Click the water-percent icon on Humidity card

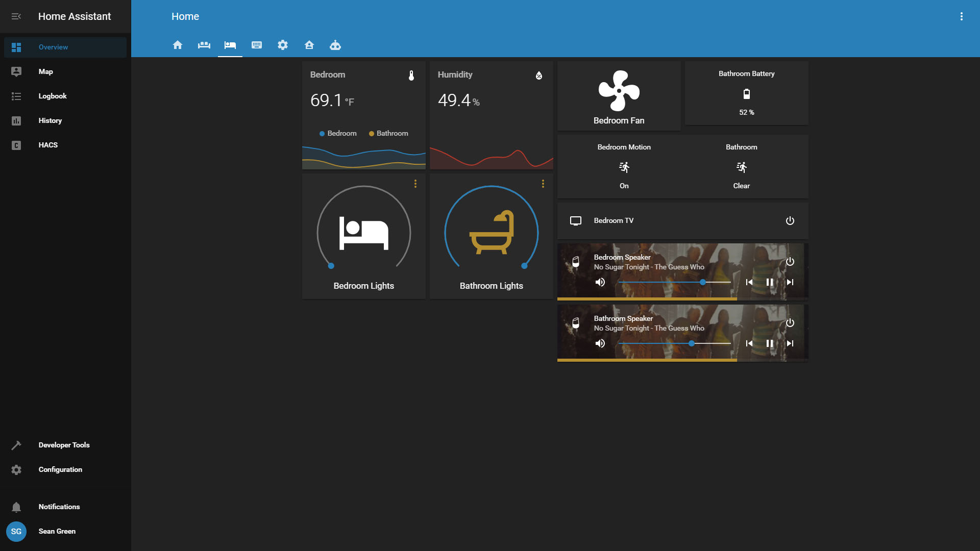(539, 76)
